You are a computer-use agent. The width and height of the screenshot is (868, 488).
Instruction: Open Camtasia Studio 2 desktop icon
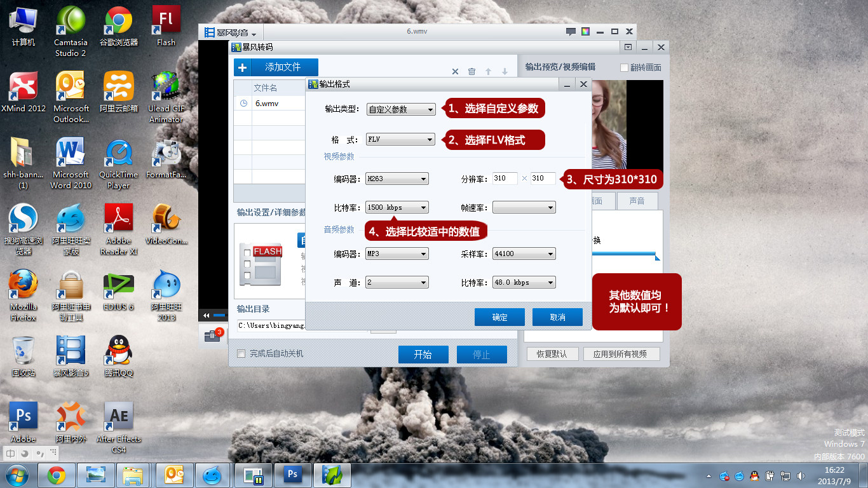71,31
